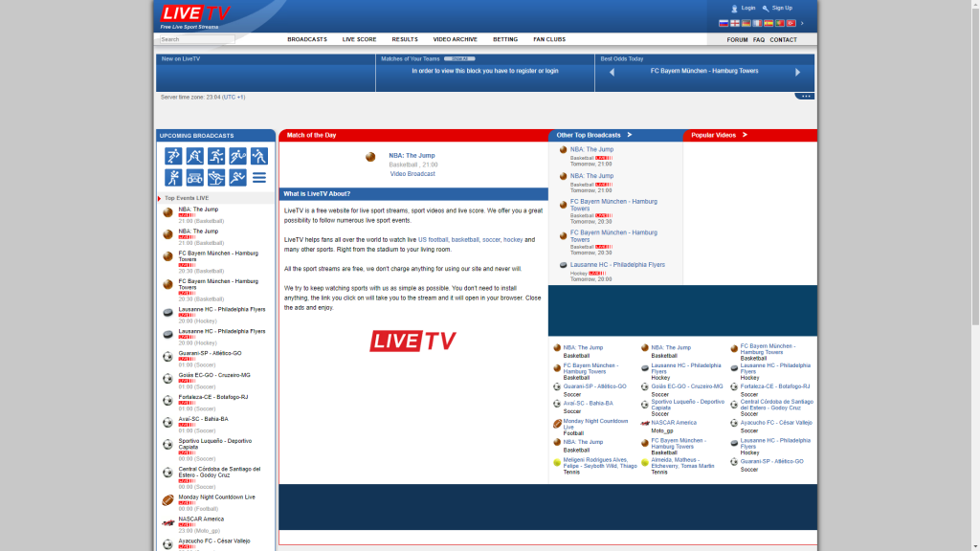Open Guarani-SP - Atlético-GO in sidebar list
Image resolution: width=980 pixels, height=551 pixels.
click(x=210, y=354)
